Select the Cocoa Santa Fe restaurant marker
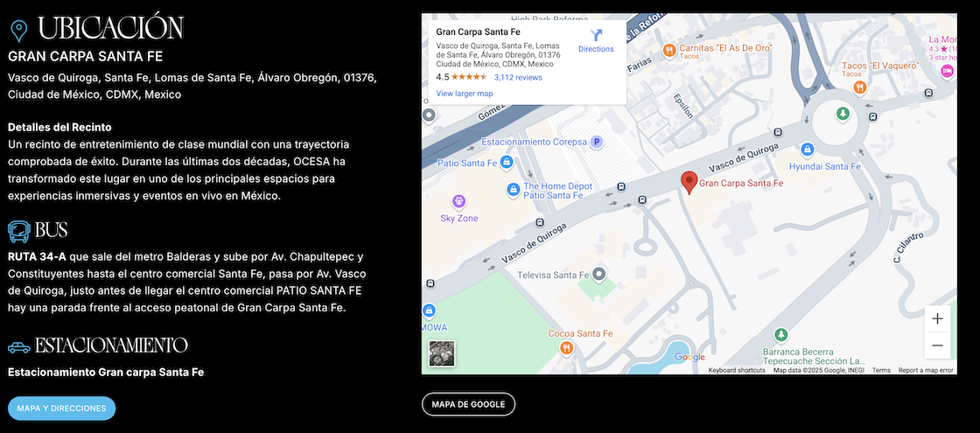This screenshot has height=433, width=980. coord(567,347)
